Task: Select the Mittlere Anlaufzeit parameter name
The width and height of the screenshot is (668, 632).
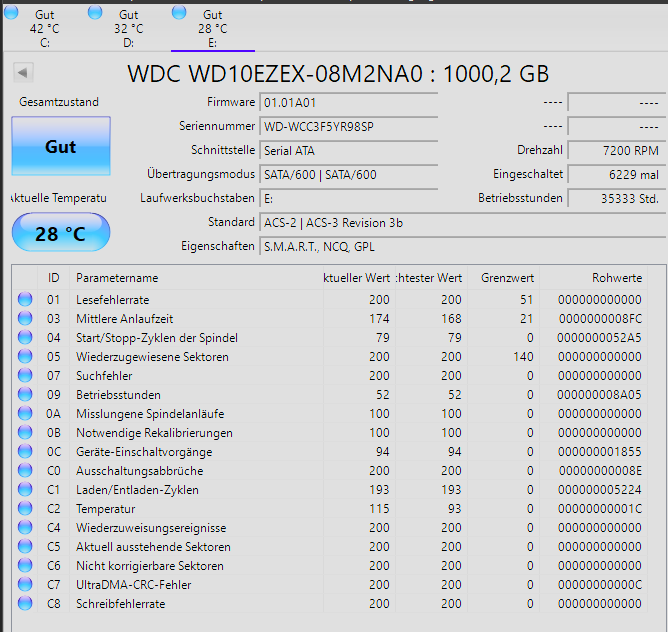Action: click(x=124, y=319)
